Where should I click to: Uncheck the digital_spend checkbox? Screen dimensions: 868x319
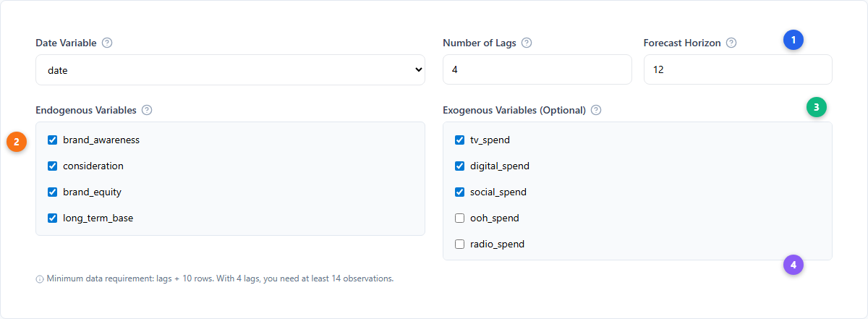(459, 166)
